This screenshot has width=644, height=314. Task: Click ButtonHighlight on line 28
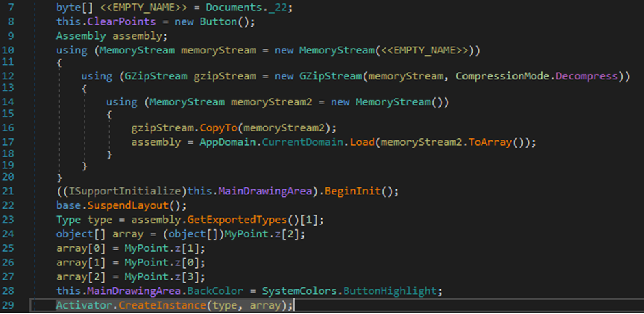click(x=389, y=291)
